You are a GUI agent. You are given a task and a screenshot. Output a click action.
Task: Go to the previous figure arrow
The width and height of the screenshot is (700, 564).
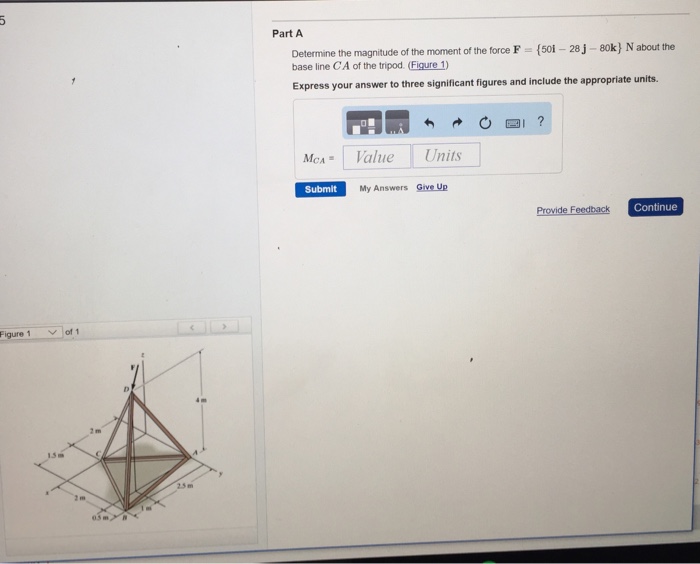[x=192, y=328]
